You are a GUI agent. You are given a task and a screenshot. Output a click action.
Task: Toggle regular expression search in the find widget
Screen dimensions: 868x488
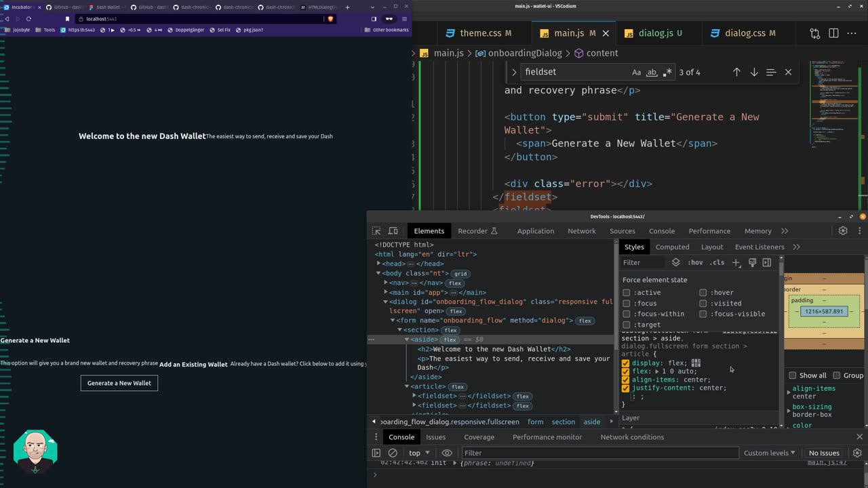(x=667, y=72)
